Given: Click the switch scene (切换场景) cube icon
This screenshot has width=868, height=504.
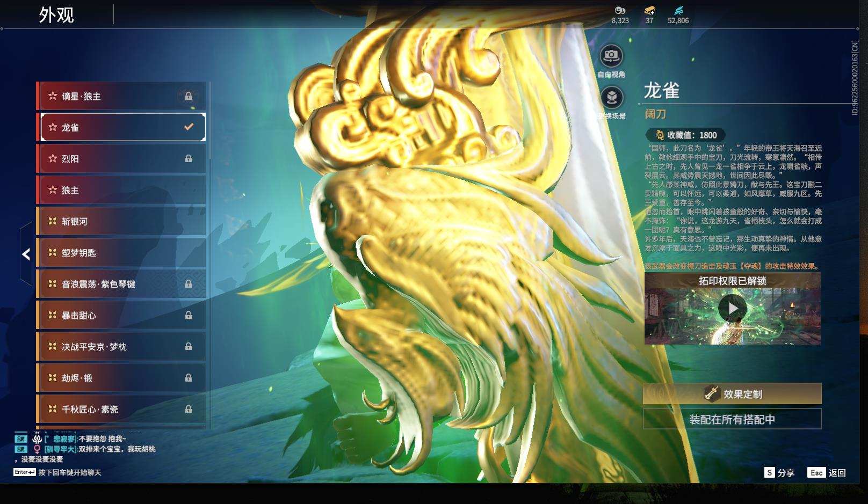Looking at the screenshot, I should (611, 98).
